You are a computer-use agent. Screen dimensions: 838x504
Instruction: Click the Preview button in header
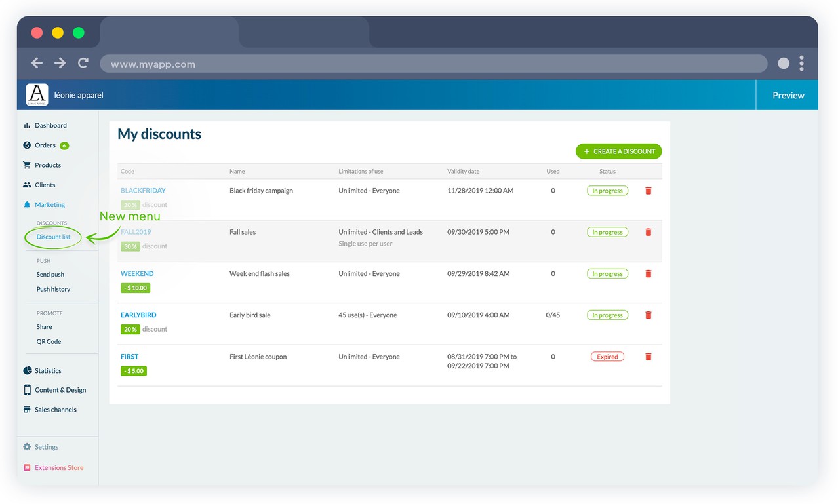(x=788, y=95)
